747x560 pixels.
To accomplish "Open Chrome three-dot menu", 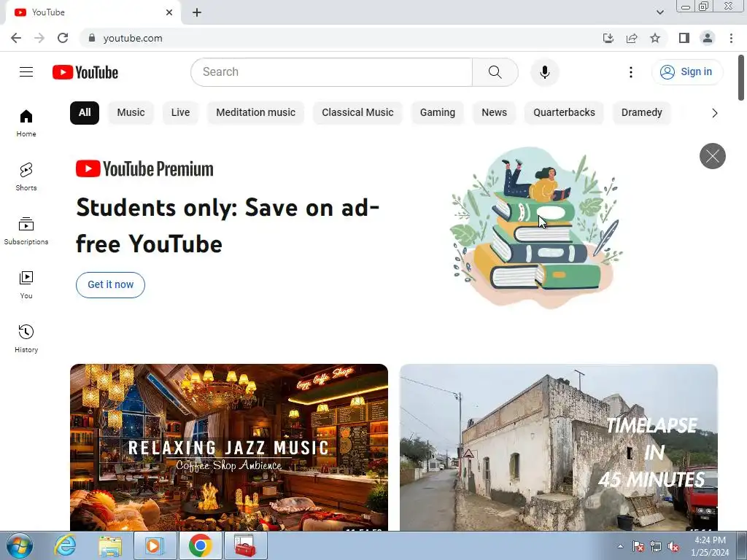I will [731, 38].
